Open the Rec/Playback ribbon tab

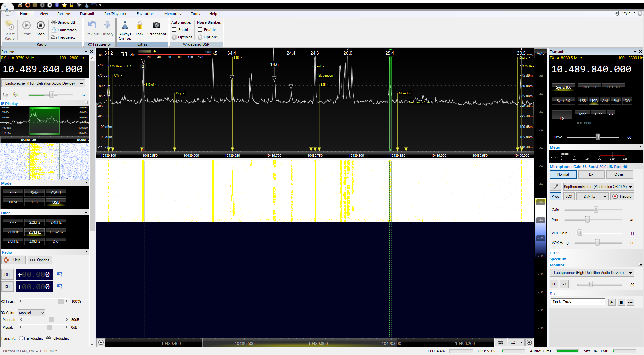pos(115,14)
